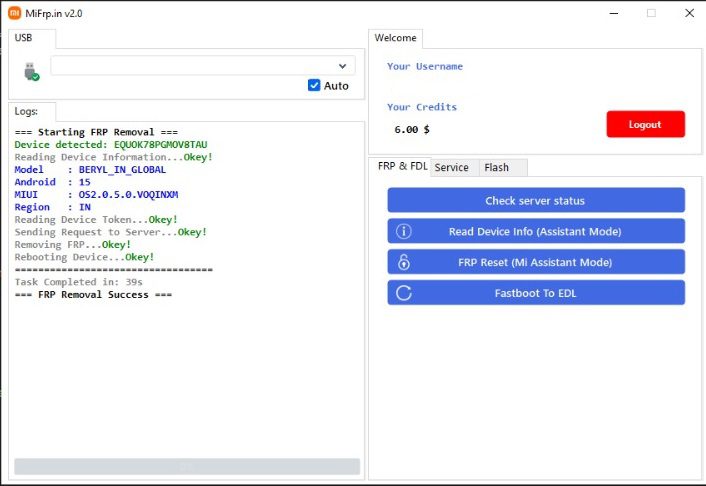
Task: Click the progress bar below the logs
Action: click(x=186, y=466)
